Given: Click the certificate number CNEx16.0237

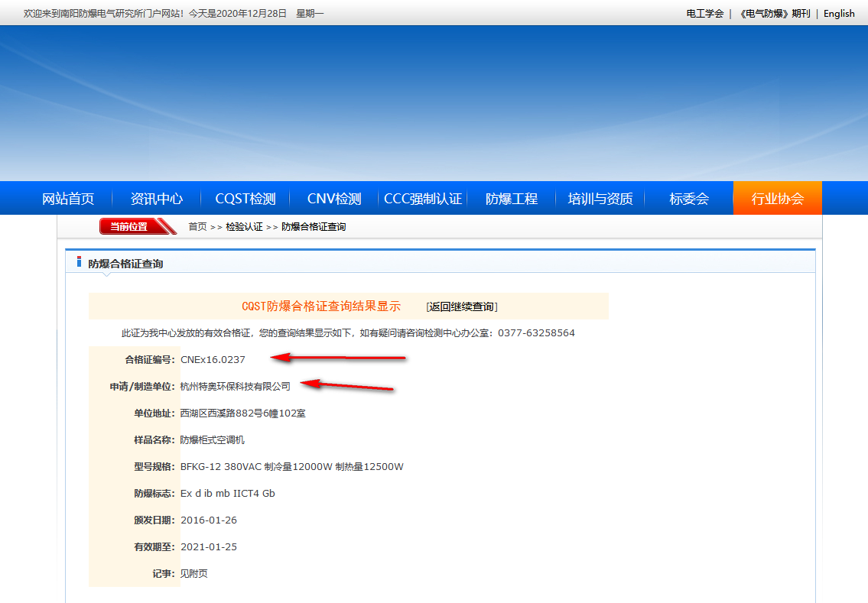Looking at the screenshot, I should pos(213,359).
